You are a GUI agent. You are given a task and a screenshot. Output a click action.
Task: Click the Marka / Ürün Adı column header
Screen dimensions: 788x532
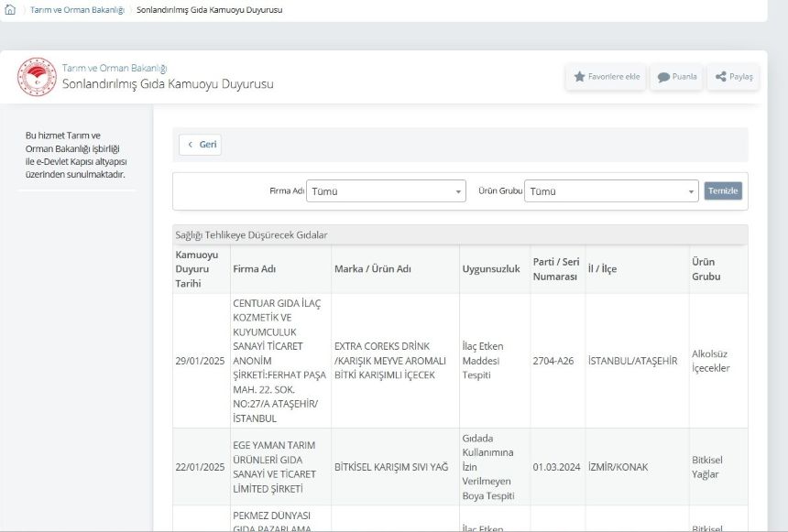[395, 269]
